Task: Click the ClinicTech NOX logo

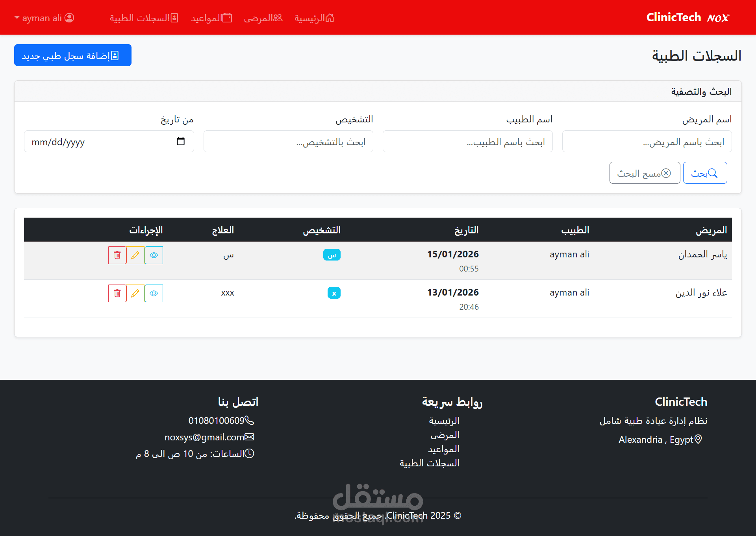Action: [687, 18]
